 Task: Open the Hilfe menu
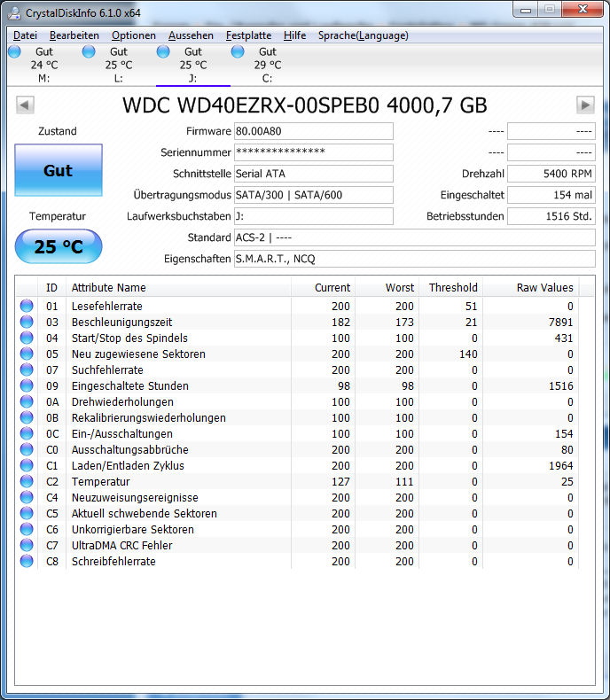(x=294, y=35)
